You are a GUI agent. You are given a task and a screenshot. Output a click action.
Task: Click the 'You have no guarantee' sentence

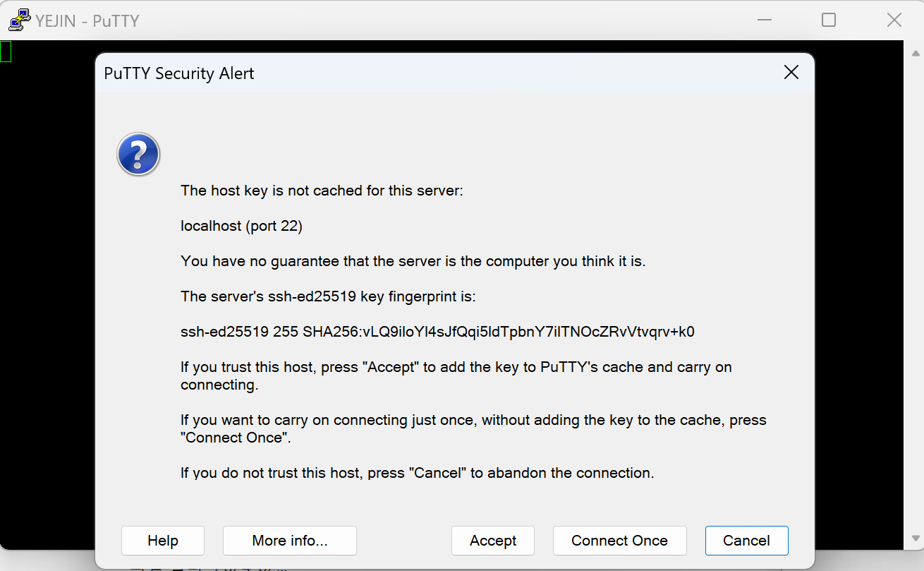point(413,261)
